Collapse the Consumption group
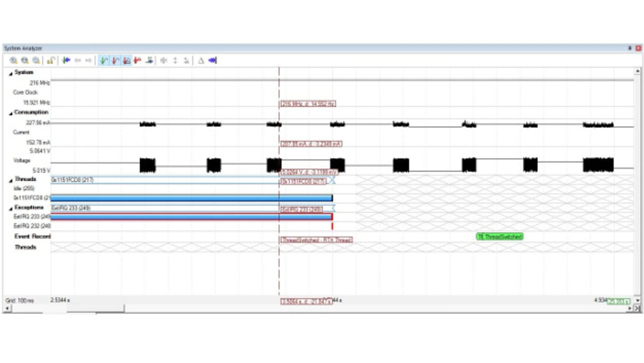The width and height of the screenshot is (644, 363). 11,113
